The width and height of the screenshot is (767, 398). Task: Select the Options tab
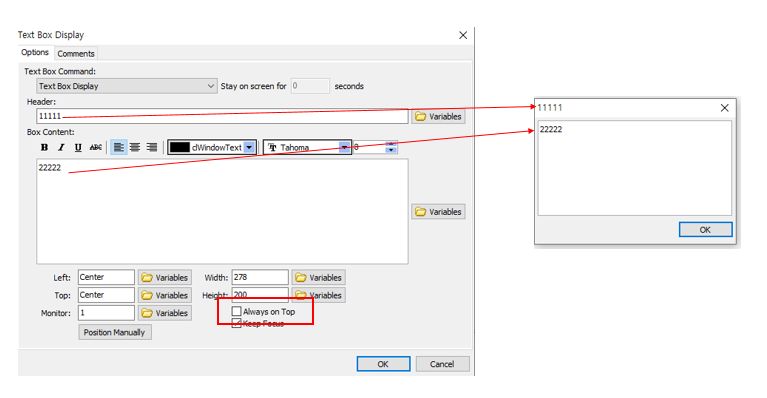35,52
